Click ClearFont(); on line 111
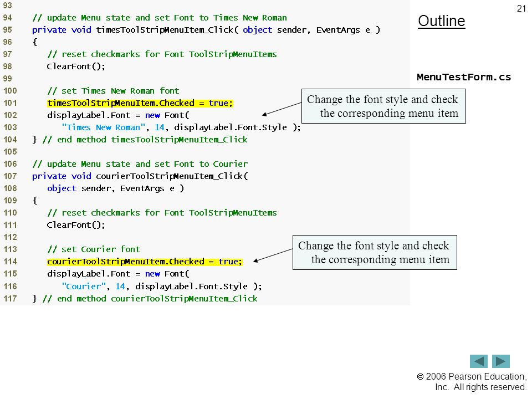This screenshot has width=532, height=399. pos(76,225)
